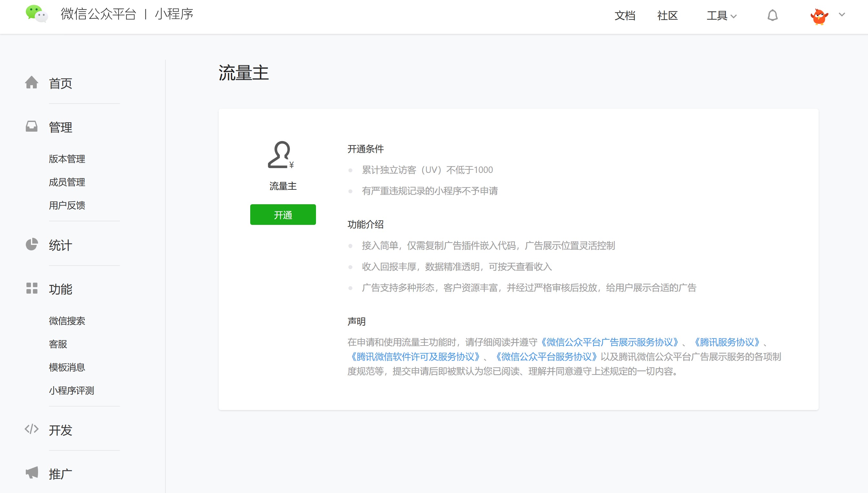Viewport: 868px width, 493px height.
Task: Open 模板消息 page
Action: click(x=67, y=367)
